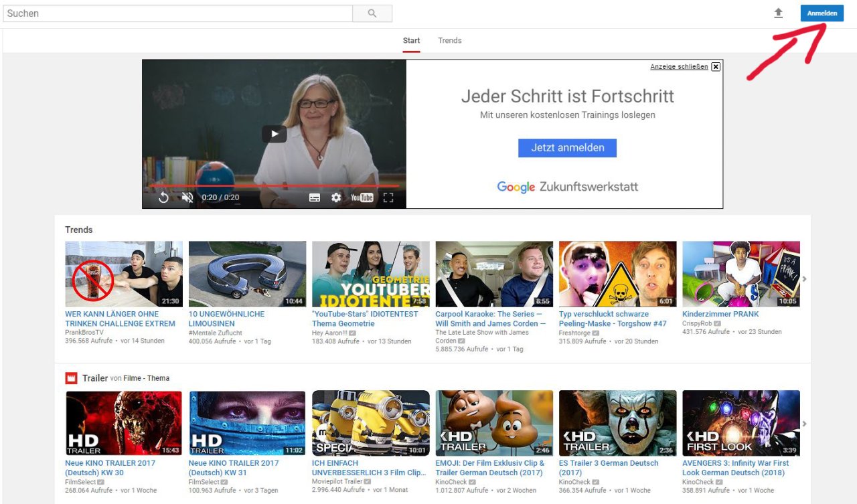Click the red video progress bar
This screenshot has height=504, width=857.
[274, 186]
